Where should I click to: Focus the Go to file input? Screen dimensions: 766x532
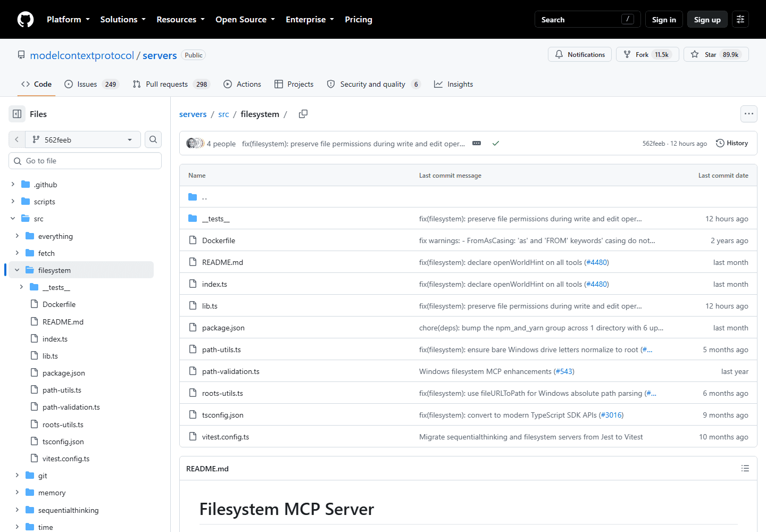[85, 161]
